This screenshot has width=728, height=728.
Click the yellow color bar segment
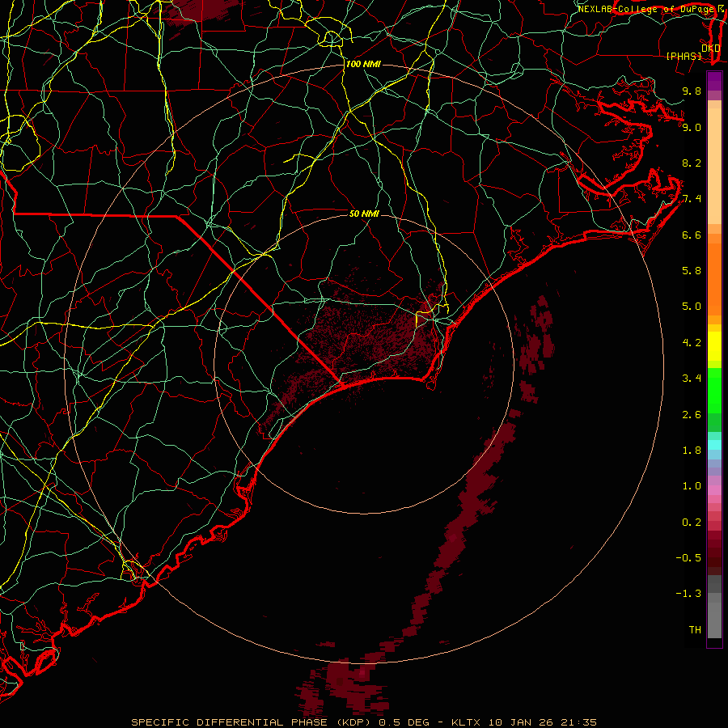(714, 346)
